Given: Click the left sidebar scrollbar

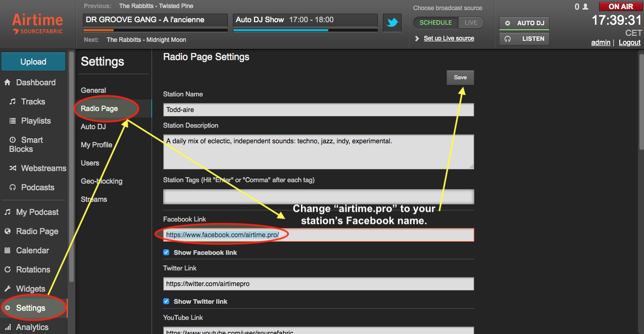Looking at the screenshot, I should pos(71,166).
